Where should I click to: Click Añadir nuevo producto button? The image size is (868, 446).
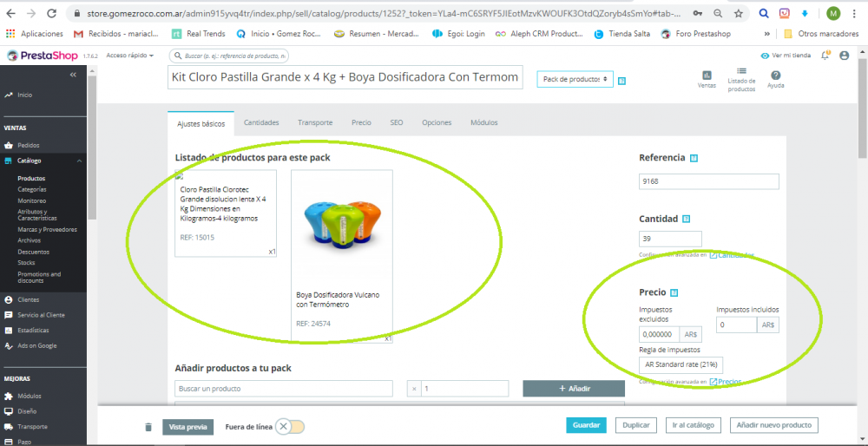(x=774, y=425)
